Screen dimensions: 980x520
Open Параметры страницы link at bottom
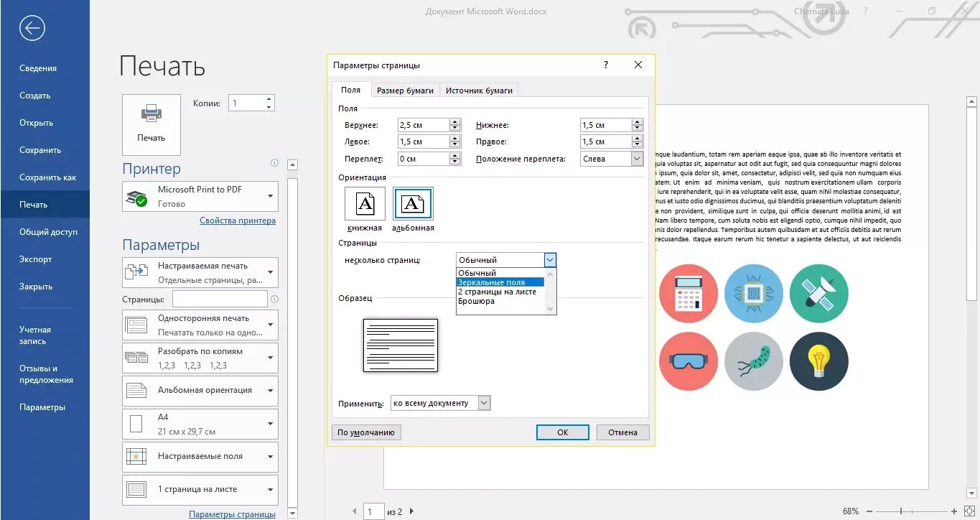pyautogui.click(x=232, y=514)
